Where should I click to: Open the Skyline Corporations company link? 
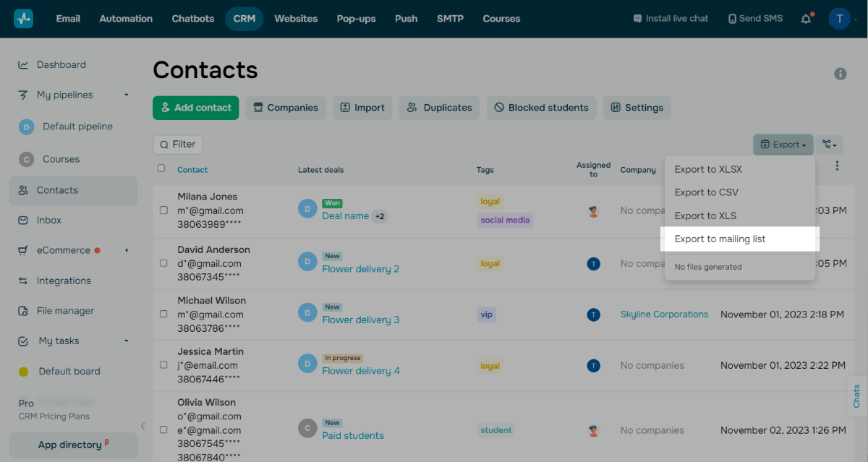coord(664,315)
